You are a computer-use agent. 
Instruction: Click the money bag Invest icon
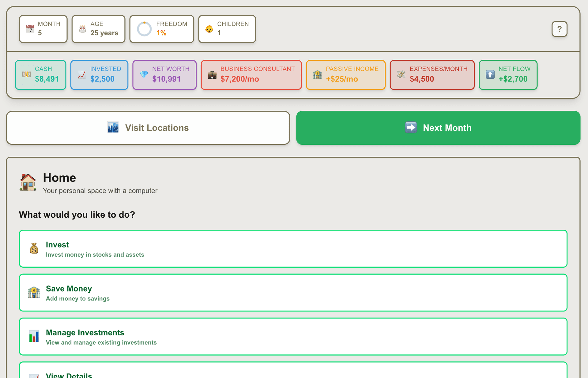point(34,249)
